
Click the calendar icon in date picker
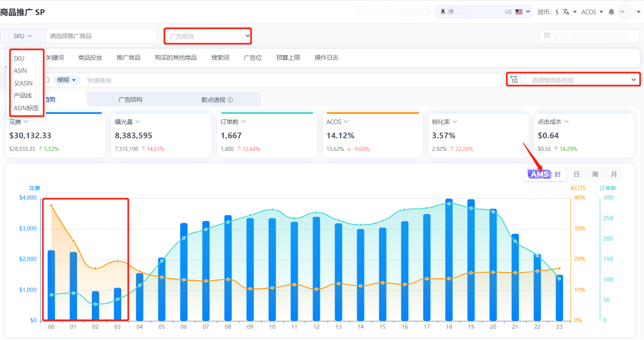[547, 36]
